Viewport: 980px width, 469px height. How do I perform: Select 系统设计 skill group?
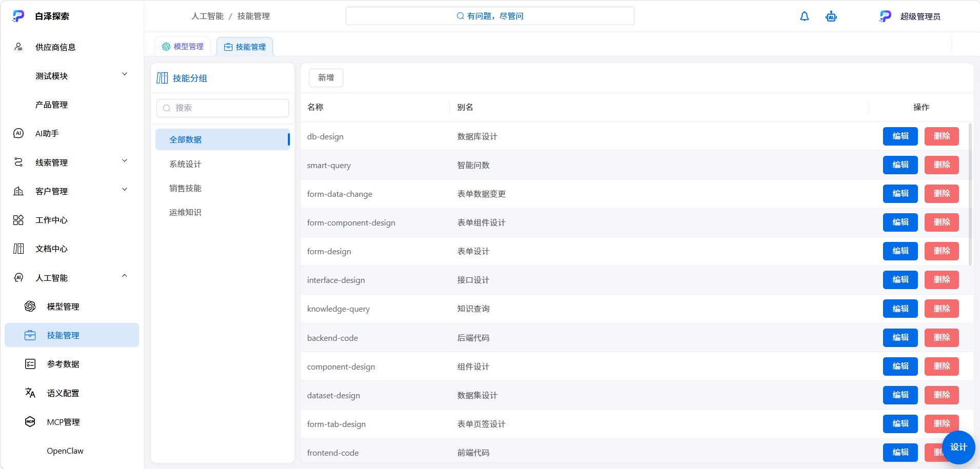point(223,164)
